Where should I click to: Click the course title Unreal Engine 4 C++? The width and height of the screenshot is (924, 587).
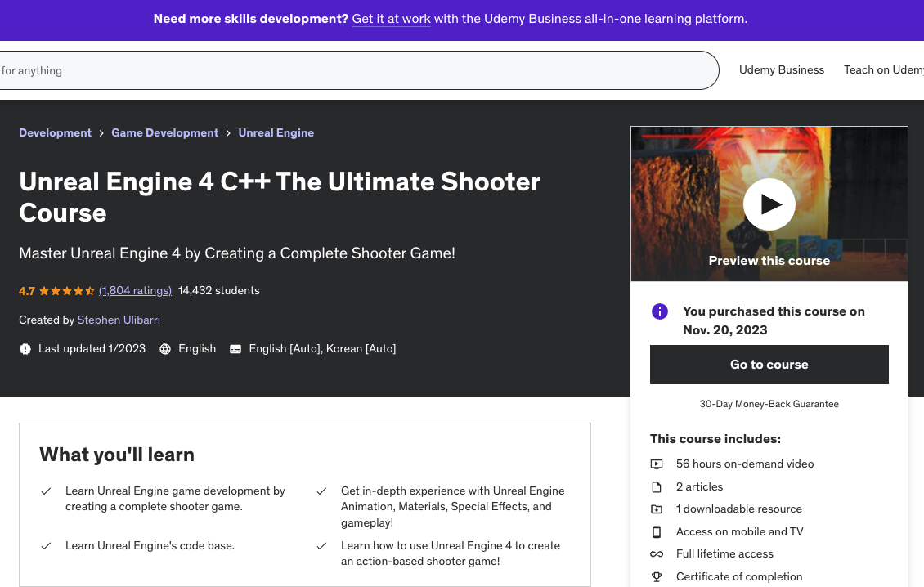[x=280, y=197]
